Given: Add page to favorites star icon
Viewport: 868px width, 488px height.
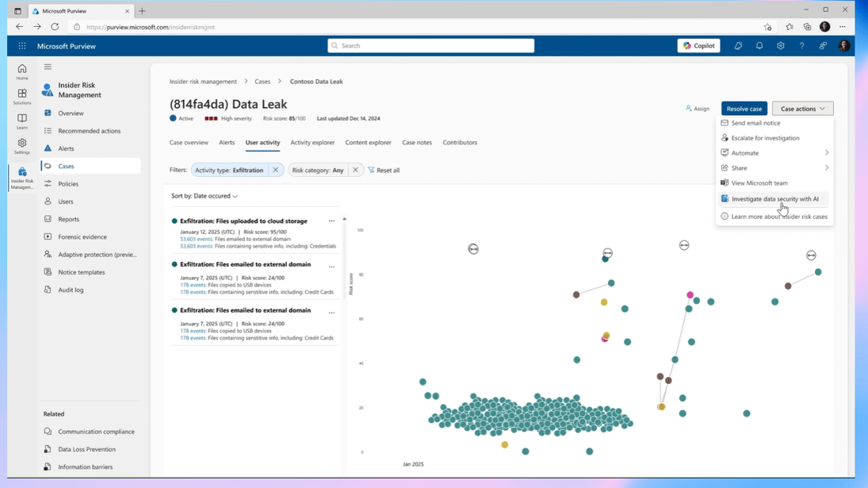Looking at the screenshot, I should (x=768, y=27).
